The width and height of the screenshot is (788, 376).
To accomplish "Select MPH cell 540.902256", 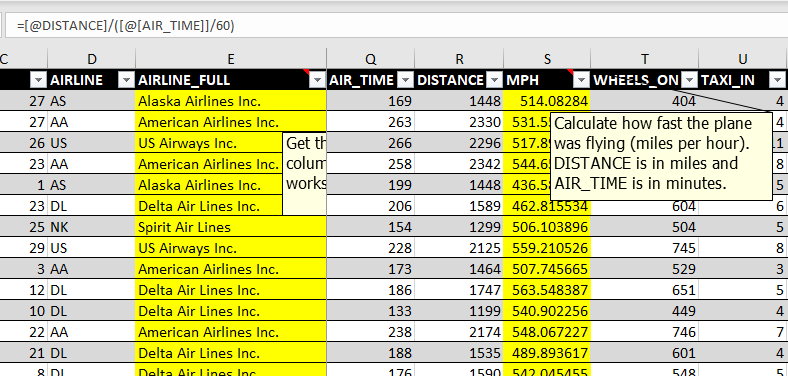I will 547,311.
